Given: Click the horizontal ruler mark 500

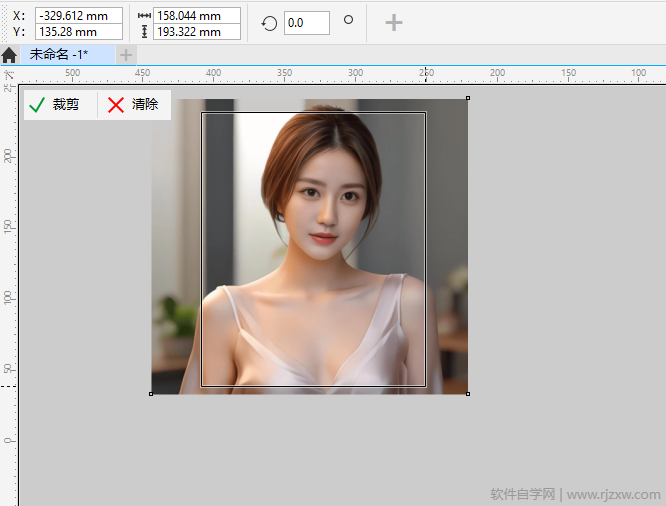Looking at the screenshot, I should (x=72, y=73).
